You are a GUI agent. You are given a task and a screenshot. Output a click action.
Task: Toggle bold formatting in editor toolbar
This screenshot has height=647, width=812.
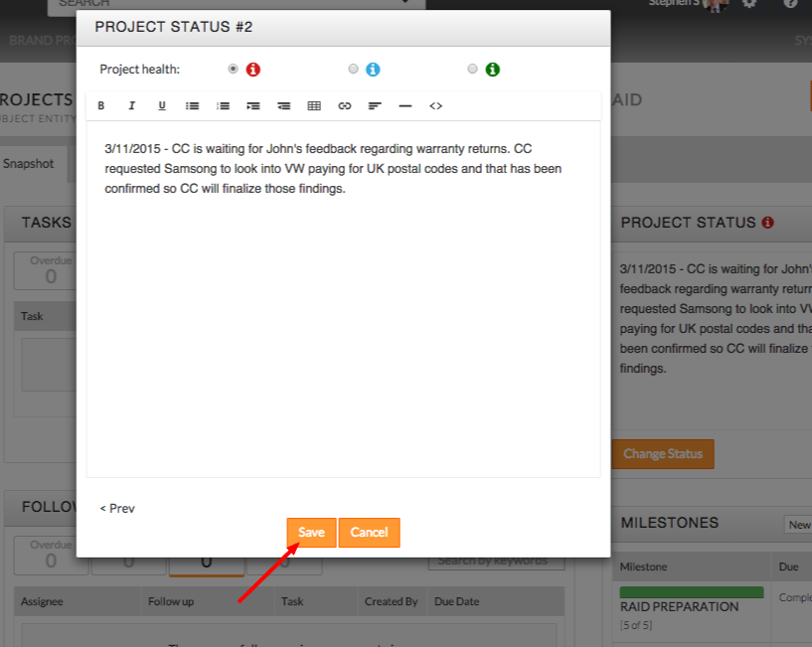coord(101,105)
